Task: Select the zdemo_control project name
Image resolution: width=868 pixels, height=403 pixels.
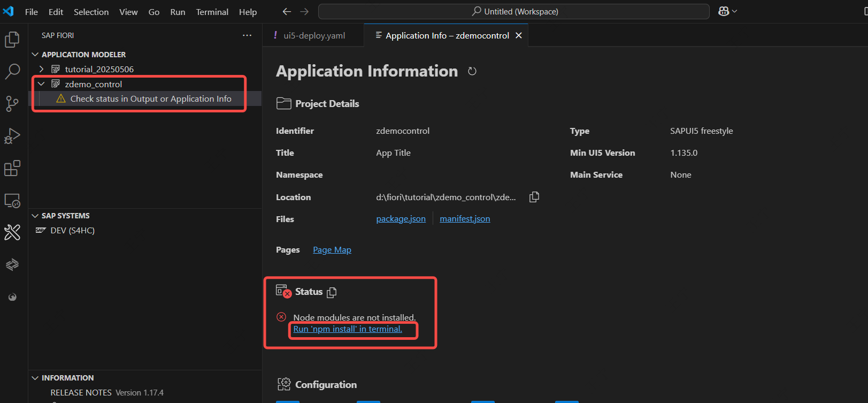Action: (x=94, y=84)
